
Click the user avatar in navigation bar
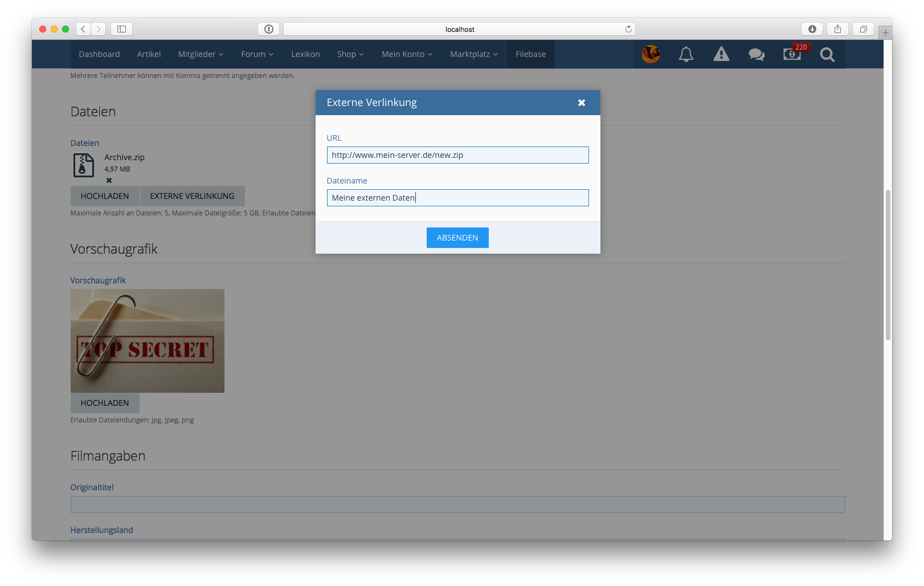(651, 54)
